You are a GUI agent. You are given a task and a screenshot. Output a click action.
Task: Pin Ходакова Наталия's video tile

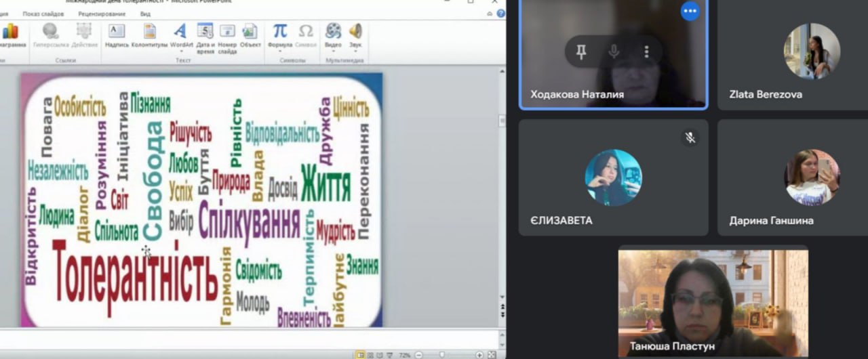click(581, 51)
